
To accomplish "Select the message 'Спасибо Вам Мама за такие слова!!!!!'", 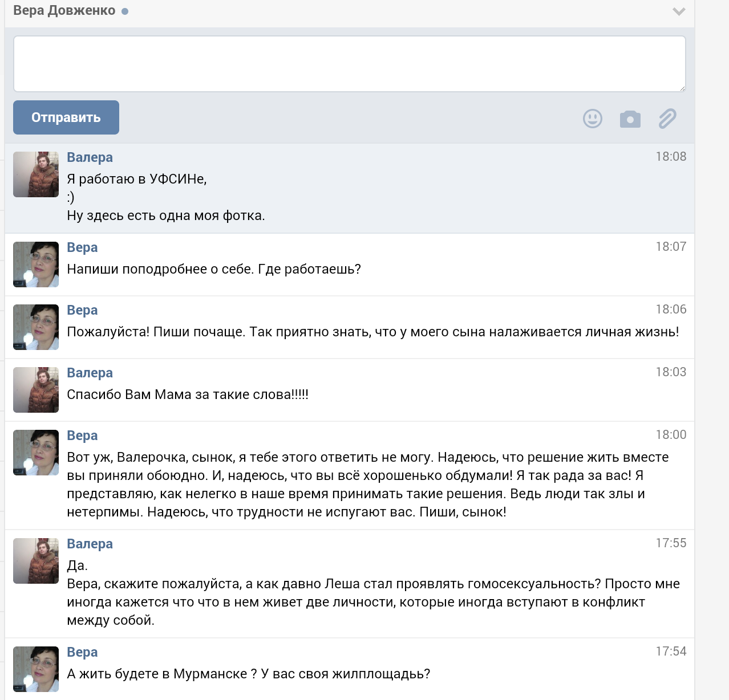I will tap(188, 394).
